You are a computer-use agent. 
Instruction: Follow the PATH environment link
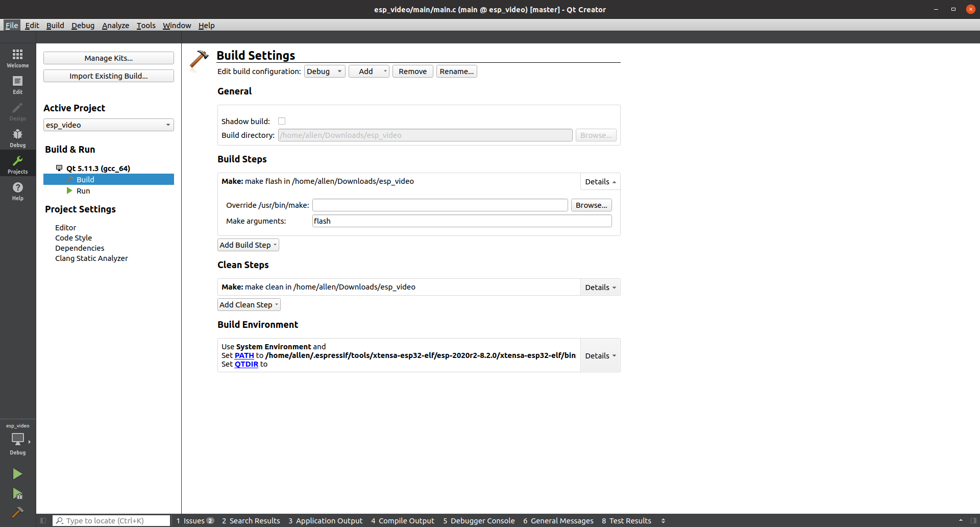[x=244, y=355]
